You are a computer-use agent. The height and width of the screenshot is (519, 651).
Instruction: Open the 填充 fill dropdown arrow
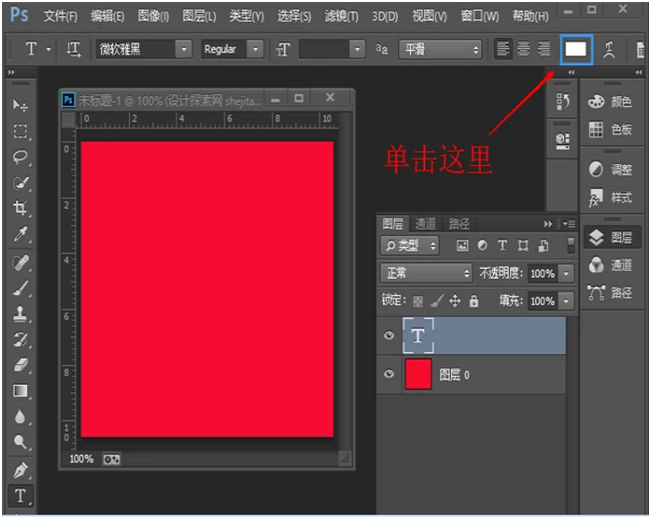click(x=566, y=301)
